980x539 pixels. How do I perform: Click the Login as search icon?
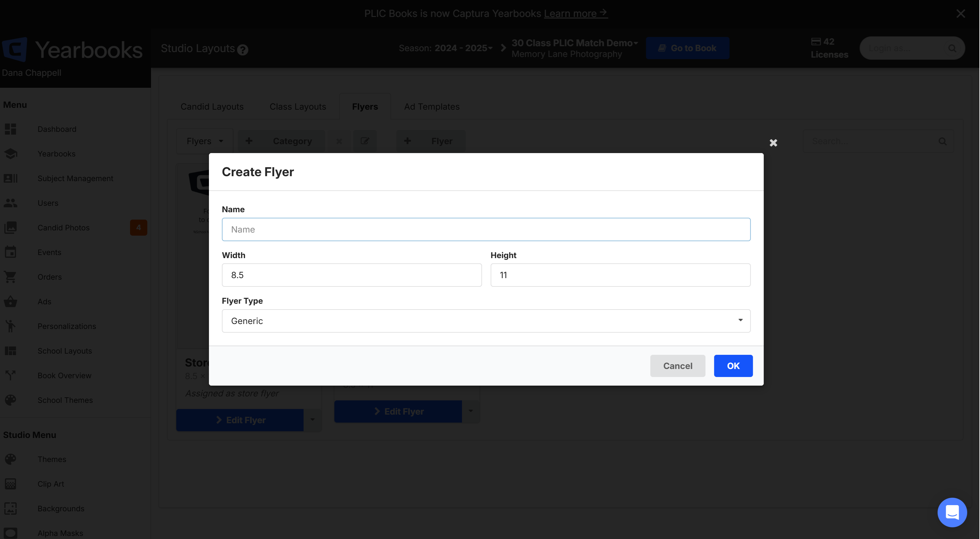click(952, 48)
